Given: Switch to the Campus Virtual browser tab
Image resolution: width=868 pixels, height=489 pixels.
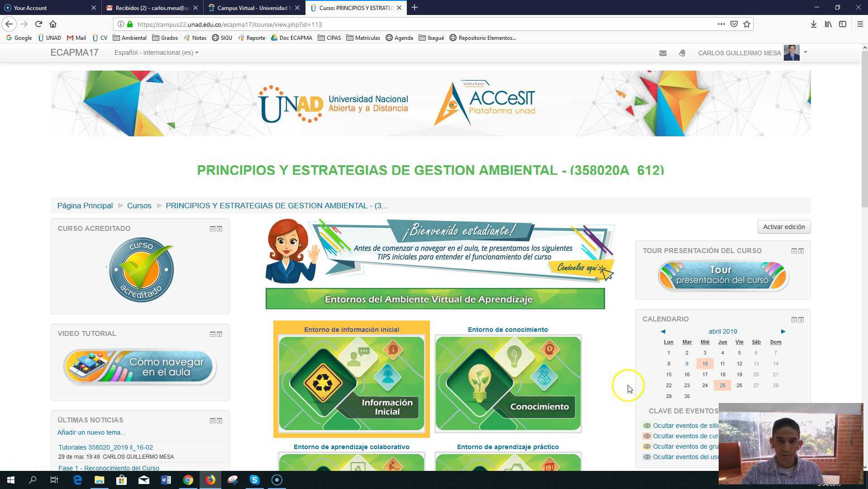Looking at the screenshot, I should point(253,8).
